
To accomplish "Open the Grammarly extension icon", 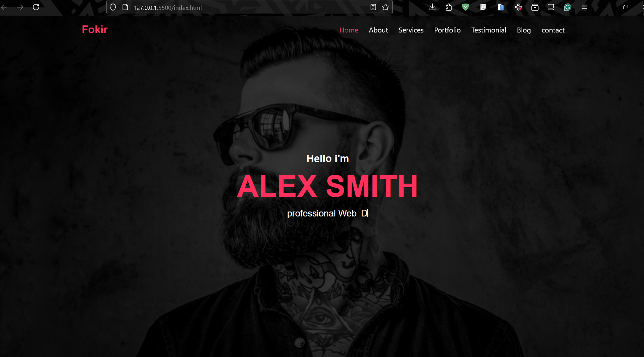I will (567, 7).
